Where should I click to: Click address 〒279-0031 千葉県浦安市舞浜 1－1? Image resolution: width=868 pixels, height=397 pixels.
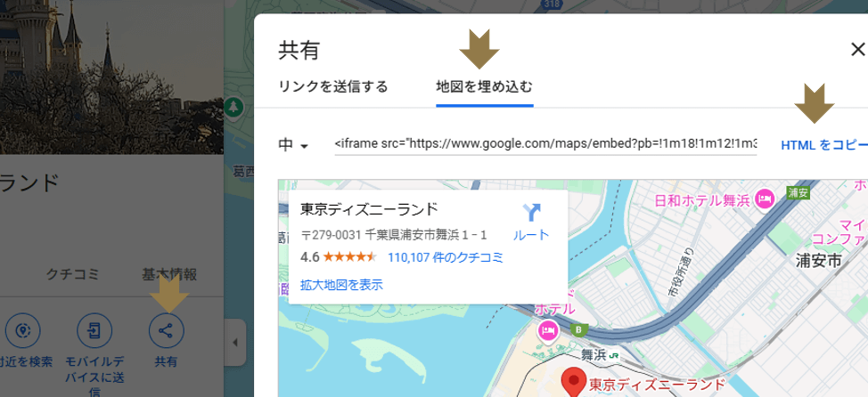(x=394, y=235)
